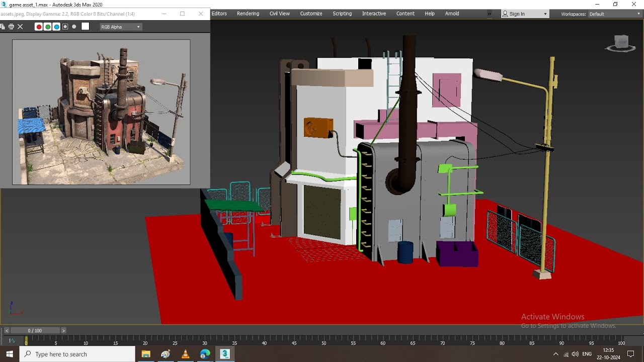Image resolution: width=644 pixels, height=362 pixels.
Task: Open the Content menu
Action: tap(406, 14)
